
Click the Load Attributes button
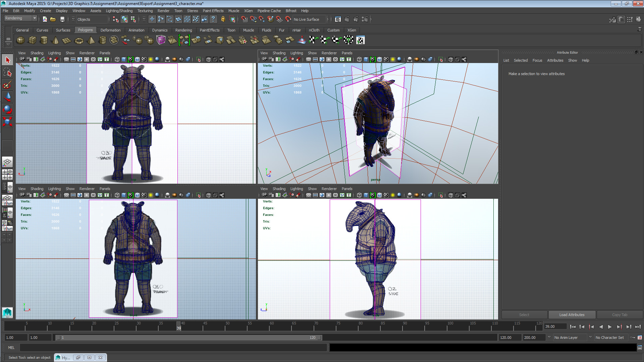[572, 315]
